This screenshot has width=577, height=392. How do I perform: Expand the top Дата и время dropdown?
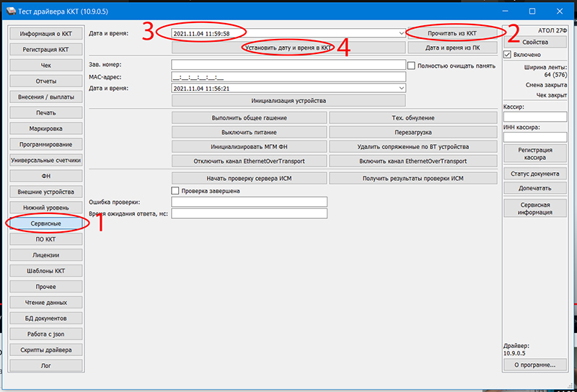coord(400,33)
